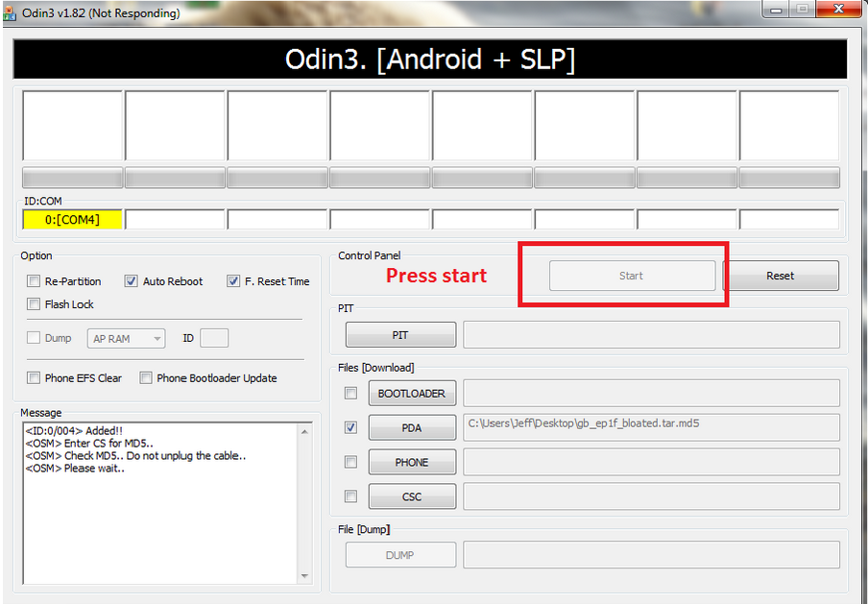Click the Start button
The width and height of the screenshot is (868, 604).
[632, 276]
